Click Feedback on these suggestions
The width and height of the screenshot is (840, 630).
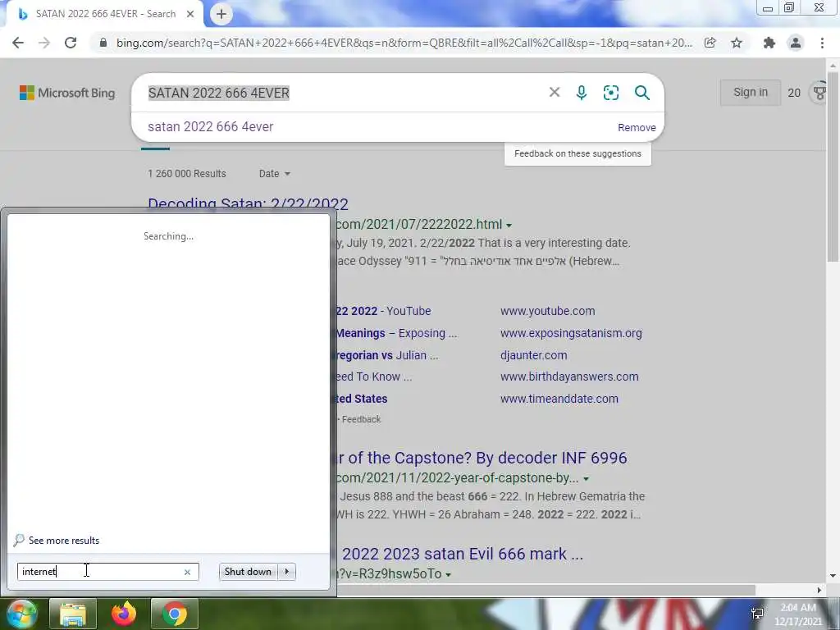pyautogui.click(x=577, y=153)
